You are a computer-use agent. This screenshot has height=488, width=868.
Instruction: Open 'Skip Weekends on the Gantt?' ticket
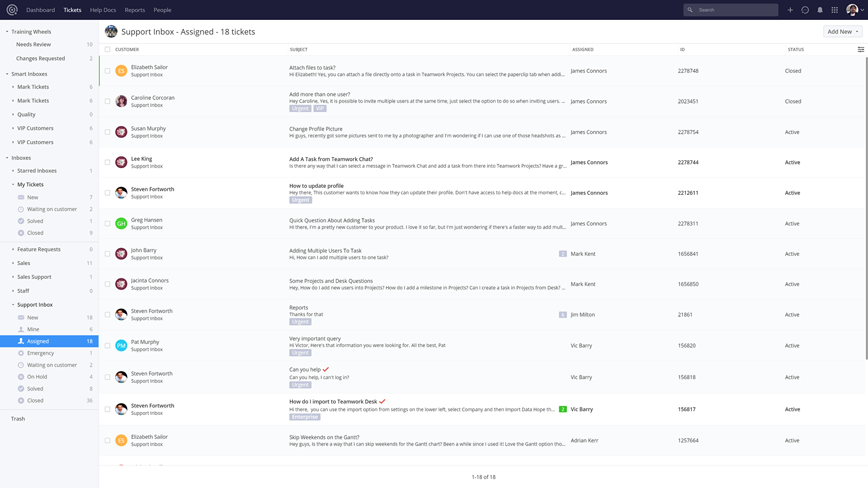pyautogui.click(x=324, y=437)
